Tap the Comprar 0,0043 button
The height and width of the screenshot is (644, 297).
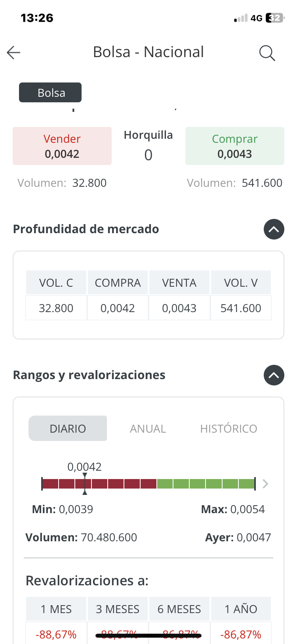click(235, 146)
